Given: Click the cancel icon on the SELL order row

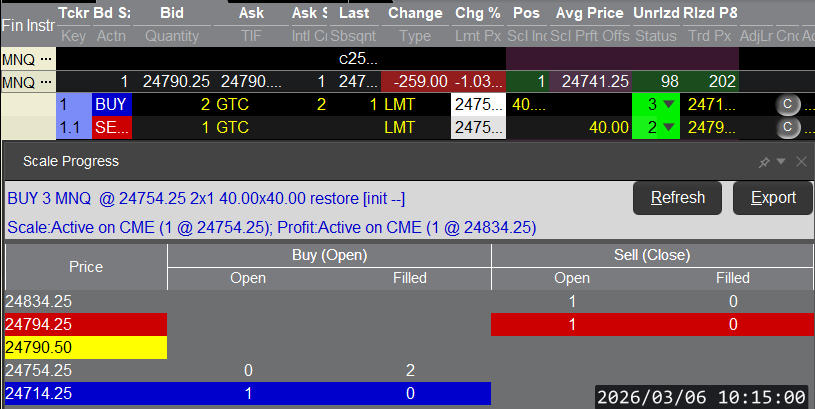Looking at the screenshot, I should (x=786, y=128).
